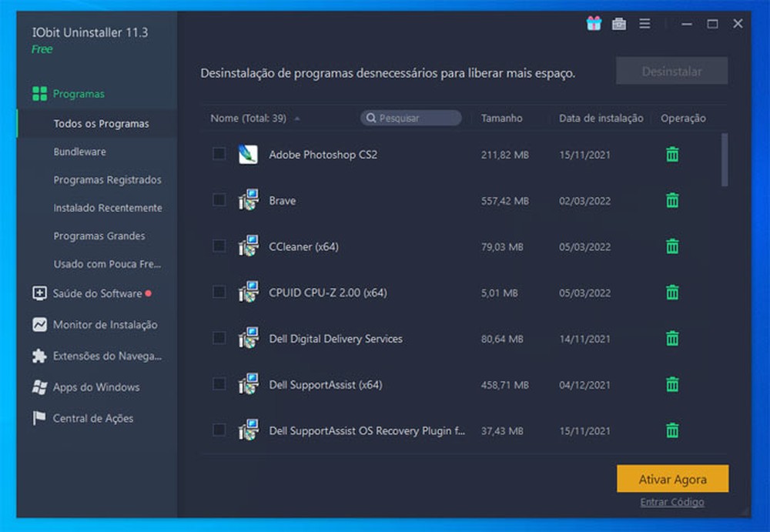
Task: Tick the checkbox next to Brave
Action: (219, 200)
